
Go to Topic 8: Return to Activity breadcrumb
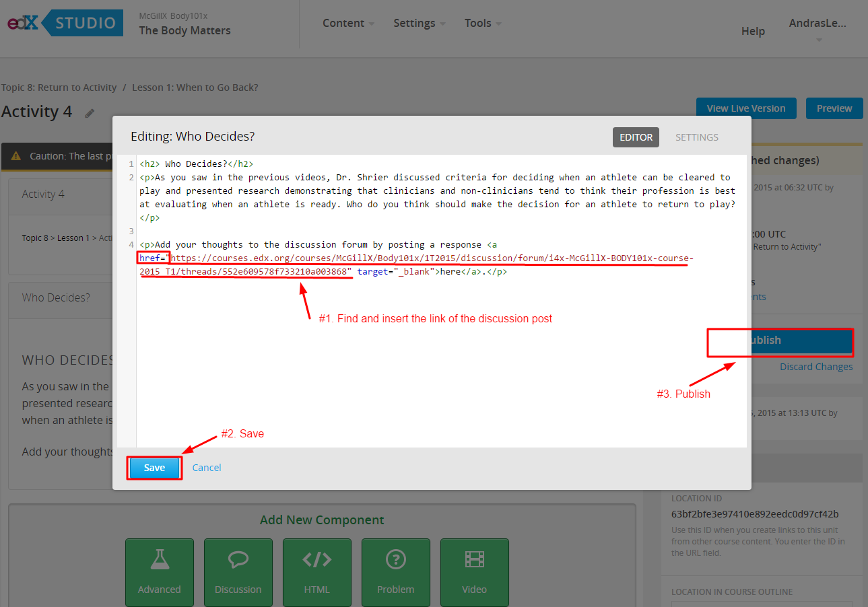pyautogui.click(x=59, y=87)
